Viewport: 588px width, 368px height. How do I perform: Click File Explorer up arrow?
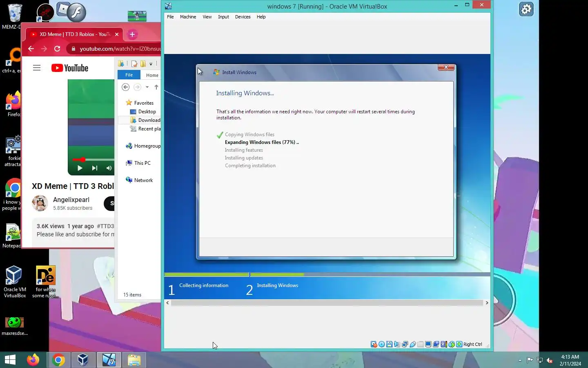(156, 87)
